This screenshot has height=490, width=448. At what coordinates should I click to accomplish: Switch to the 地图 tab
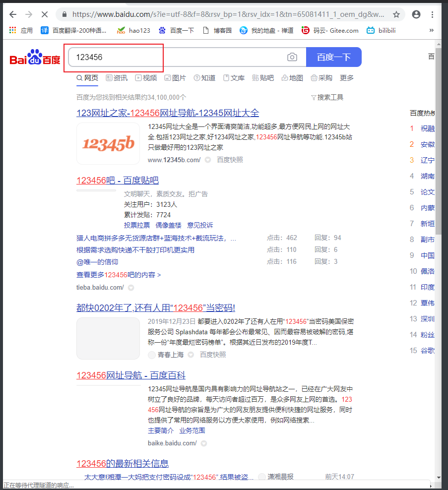292,78
